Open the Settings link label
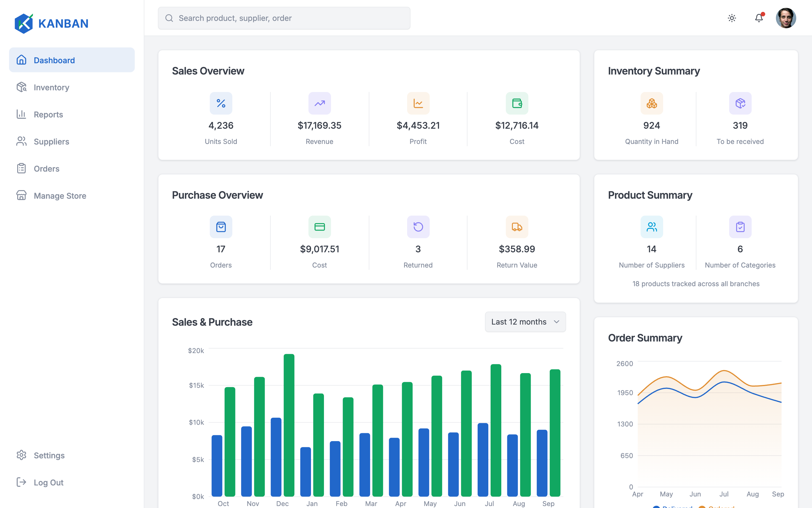Screen dimensions: 812x508 click(x=49, y=455)
